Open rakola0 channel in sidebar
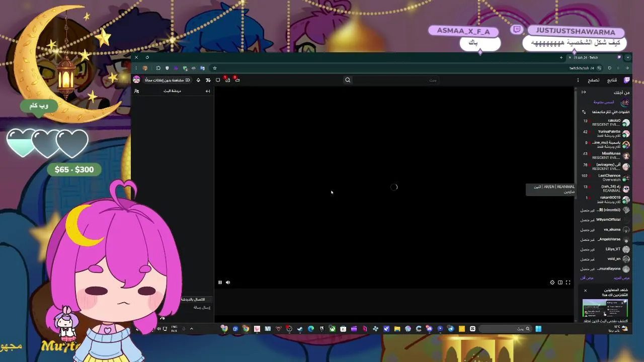 pos(606,122)
